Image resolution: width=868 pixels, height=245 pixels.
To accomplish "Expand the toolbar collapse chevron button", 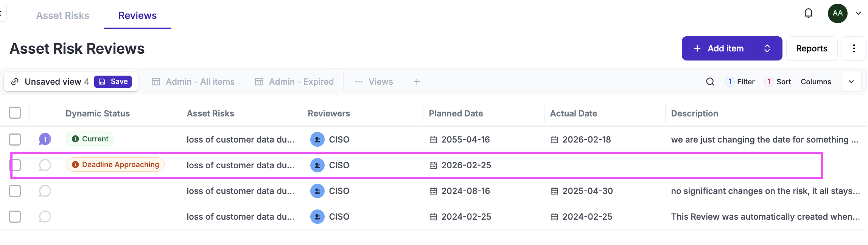I will tap(851, 82).
